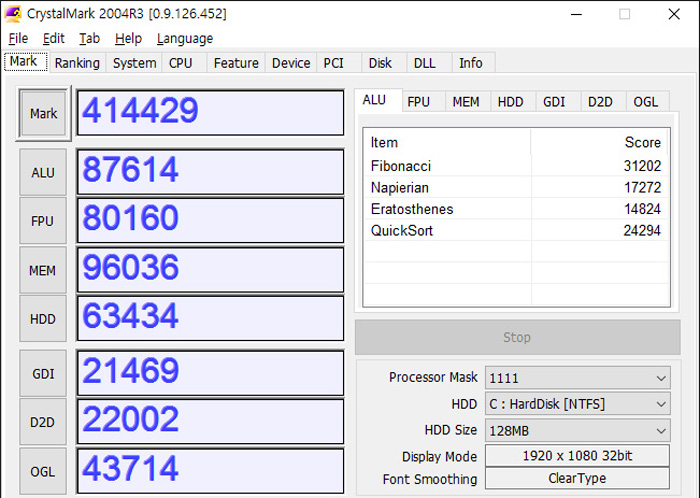Click the ClearType font smoothing button
Screen dimensions: 700x498
pyautogui.click(x=577, y=478)
